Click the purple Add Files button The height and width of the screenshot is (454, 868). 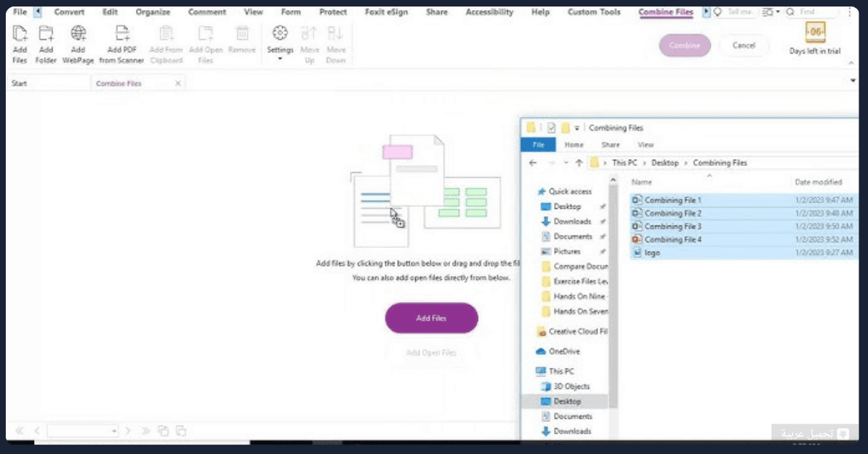coord(432,318)
